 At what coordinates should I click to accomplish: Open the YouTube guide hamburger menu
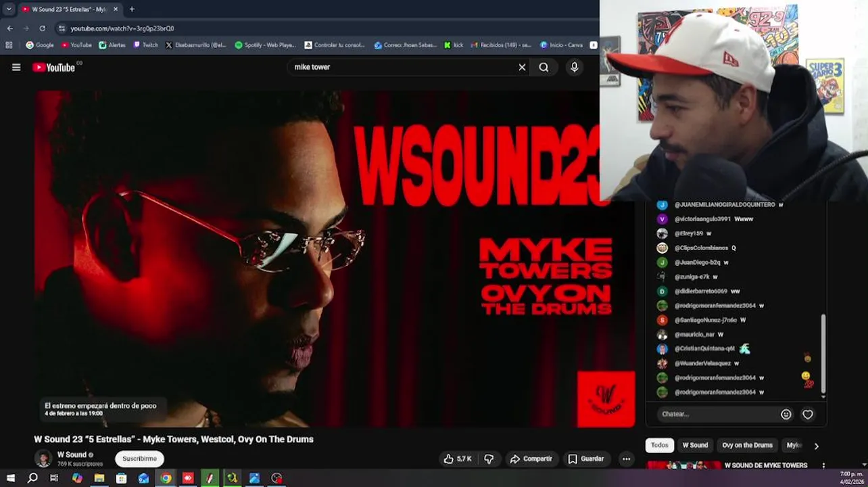click(x=16, y=67)
